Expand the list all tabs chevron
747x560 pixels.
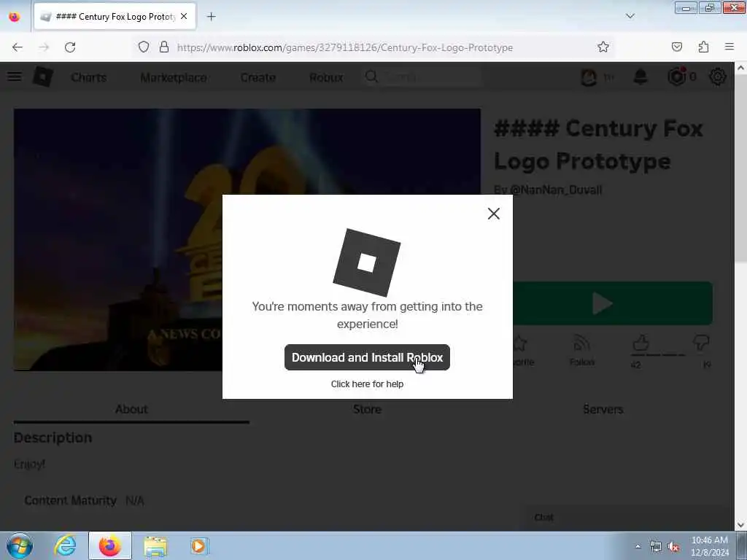tap(630, 16)
